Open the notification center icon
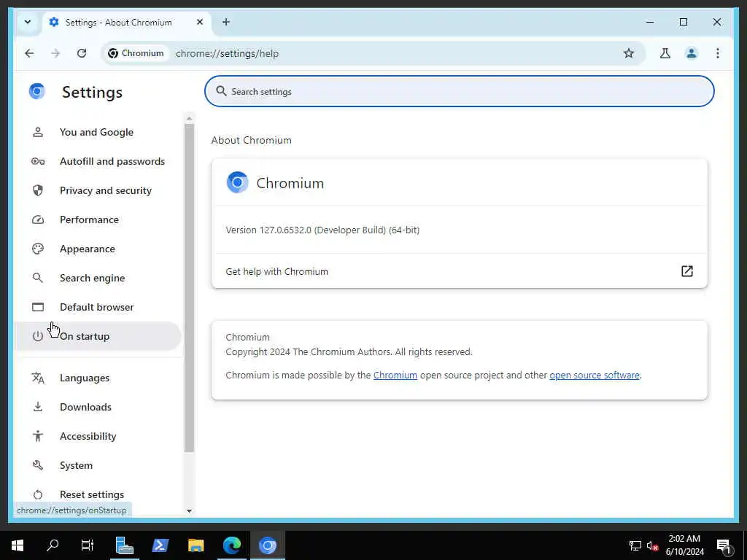This screenshot has height=560, width=747. pos(724,545)
